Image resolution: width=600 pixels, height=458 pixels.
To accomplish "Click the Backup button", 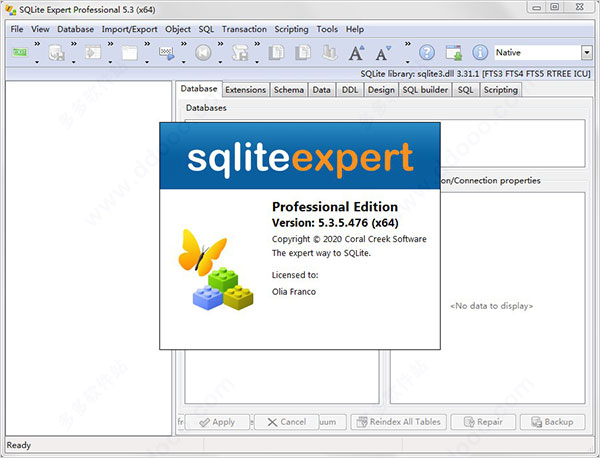I will coord(552,422).
